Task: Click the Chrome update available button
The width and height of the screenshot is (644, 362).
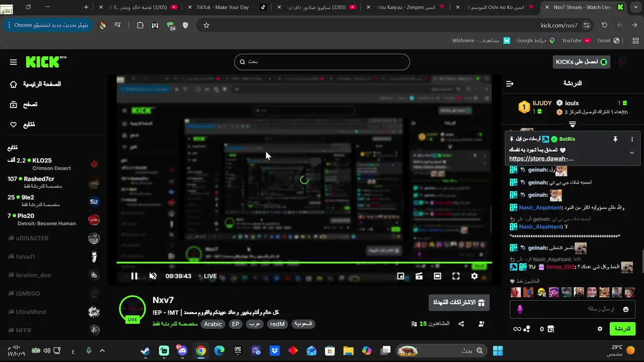Action: 47,25
